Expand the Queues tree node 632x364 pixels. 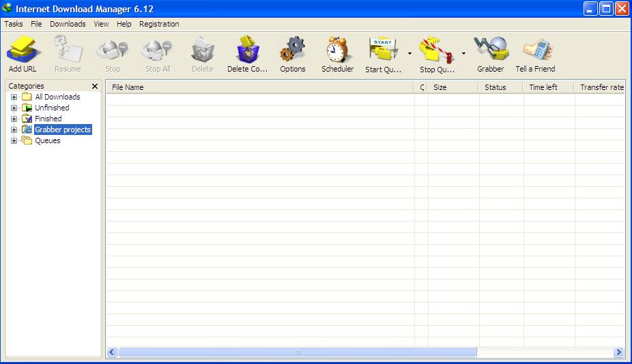[x=14, y=140]
